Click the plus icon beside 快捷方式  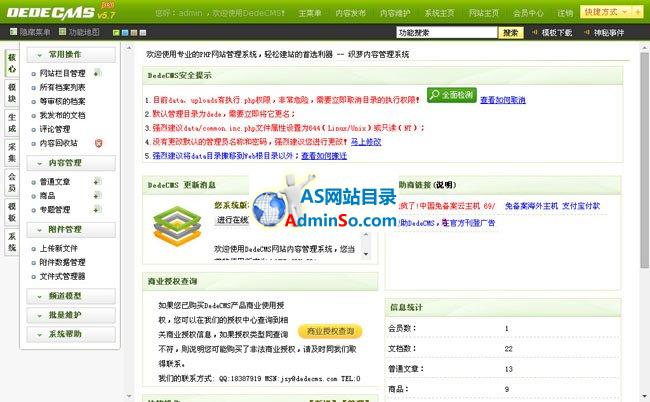[x=638, y=12]
